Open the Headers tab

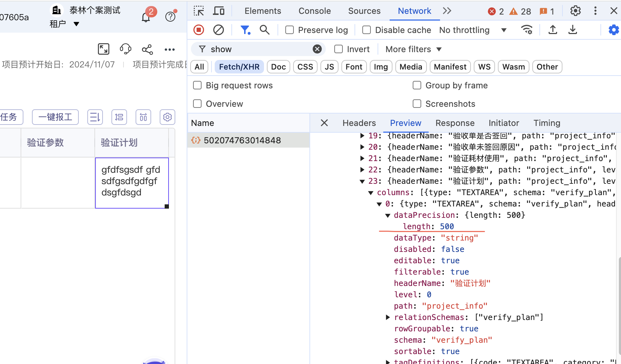pos(359,123)
